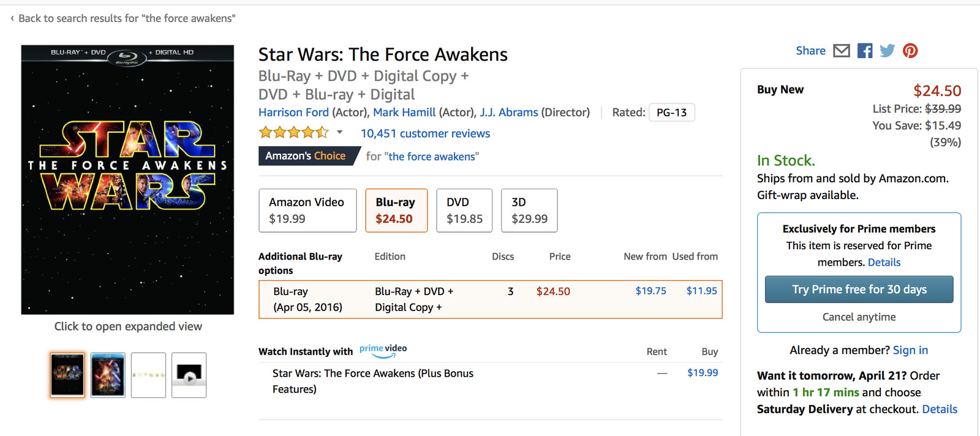The width and height of the screenshot is (980, 436).
Task: Select the 3D $29.99 format option
Action: [x=529, y=211]
